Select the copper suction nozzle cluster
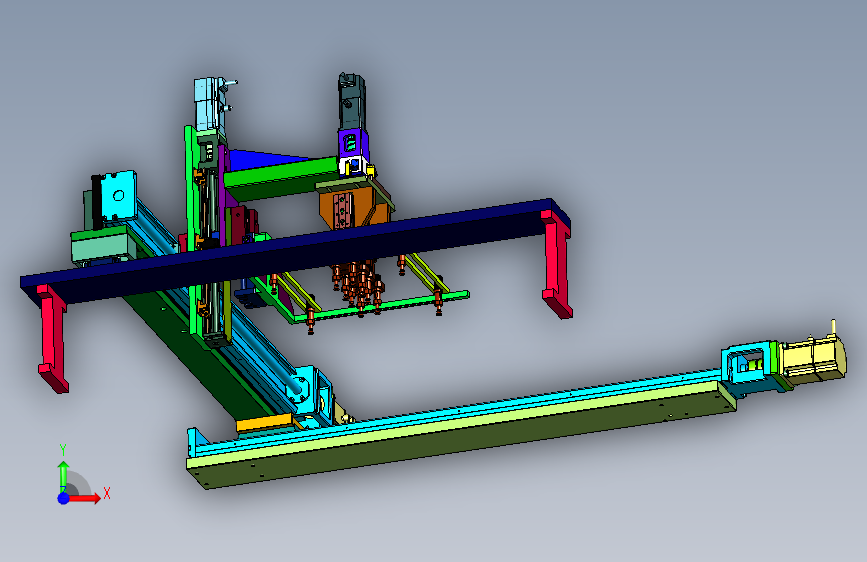The image size is (867, 562). click(x=358, y=284)
